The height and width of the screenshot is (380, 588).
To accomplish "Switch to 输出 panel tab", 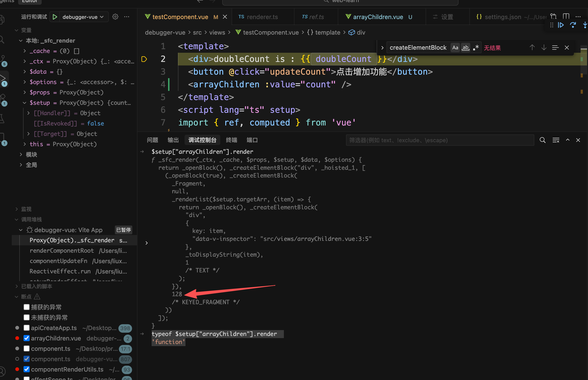I will point(173,140).
